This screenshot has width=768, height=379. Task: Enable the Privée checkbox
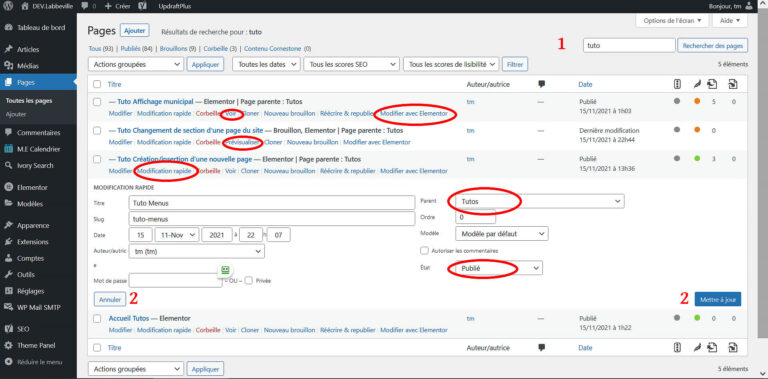click(x=249, y=281)
